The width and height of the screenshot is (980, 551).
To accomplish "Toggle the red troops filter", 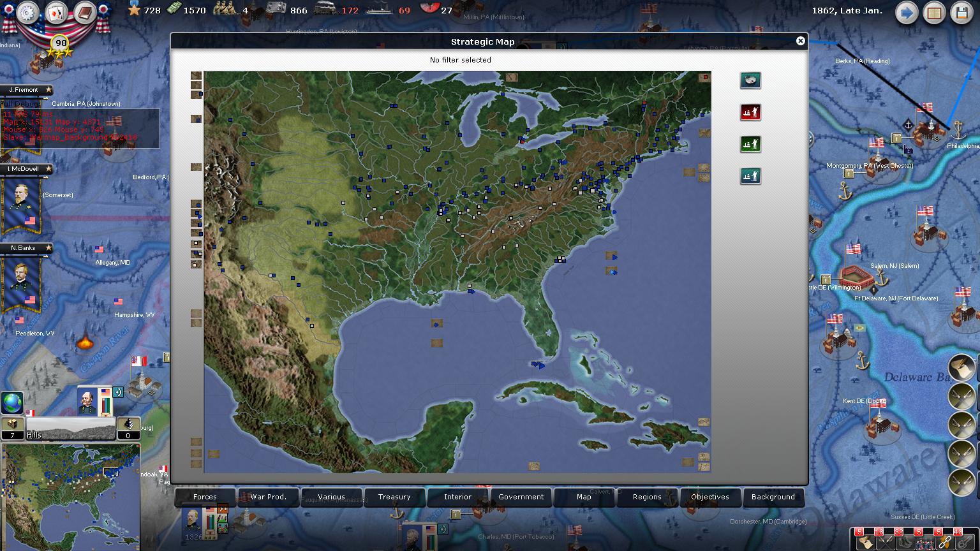I will tap(750, 112).
